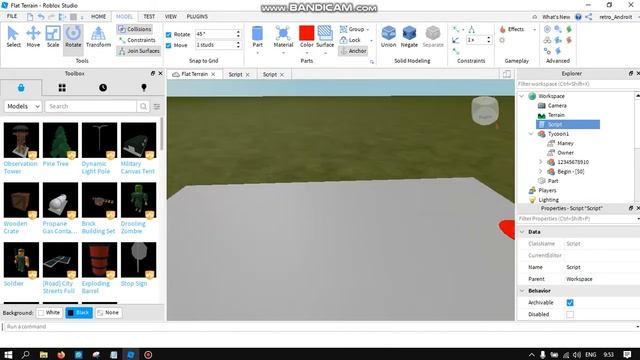The width and height of the screenshot is (640, 360).
Task: Open the Group dropdown arrow
Action: click(x=368, y=29)
